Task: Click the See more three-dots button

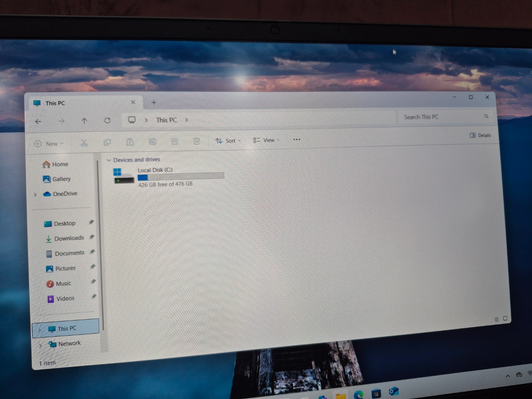Action: click(x=296, y=140)
